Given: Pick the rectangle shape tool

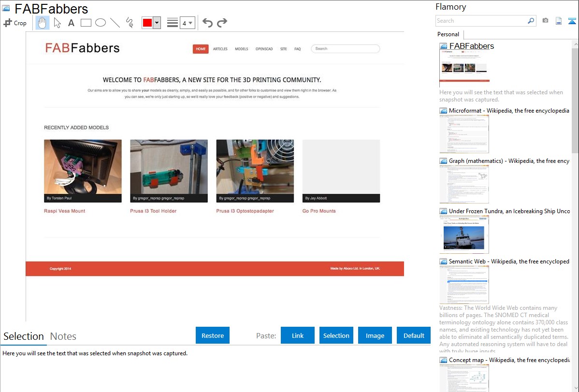Looking at the screenshot, I should pyautogui.click(x=86, y=23).
